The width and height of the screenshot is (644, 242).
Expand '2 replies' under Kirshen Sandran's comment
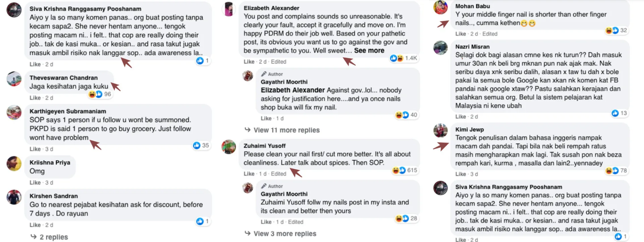coord(53,237)
